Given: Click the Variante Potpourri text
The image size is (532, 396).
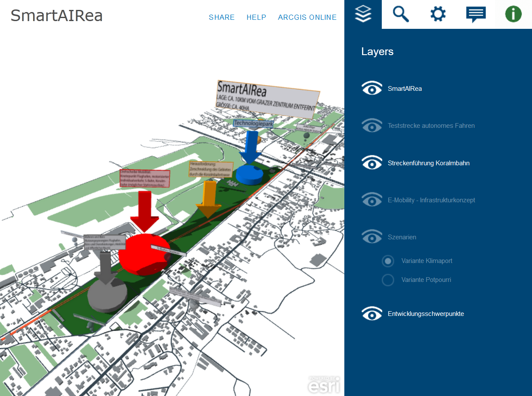Looking at the screenshot, I should (426, 280).
